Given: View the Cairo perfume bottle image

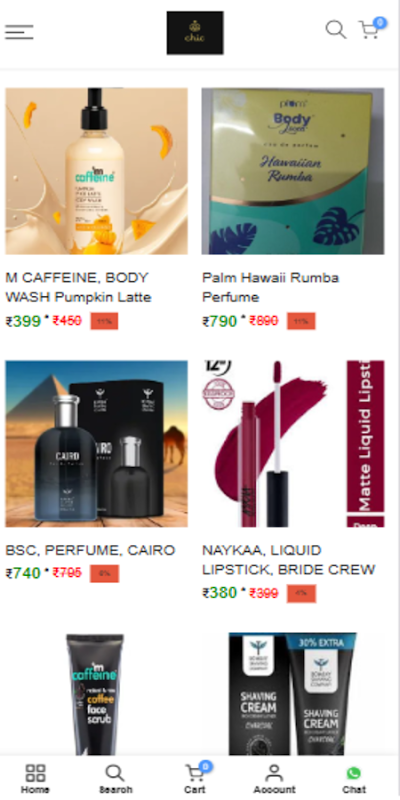Looking at the screenshot, I should coord(96,444).
